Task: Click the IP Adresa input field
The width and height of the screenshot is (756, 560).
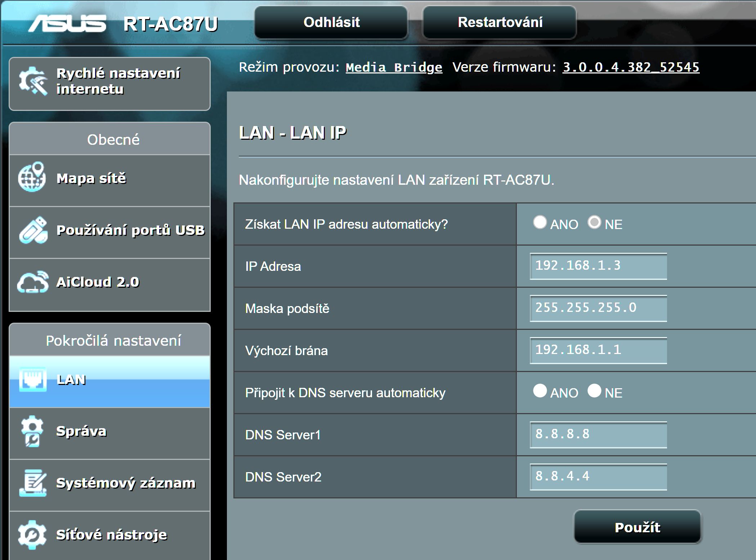Action: 598,266
